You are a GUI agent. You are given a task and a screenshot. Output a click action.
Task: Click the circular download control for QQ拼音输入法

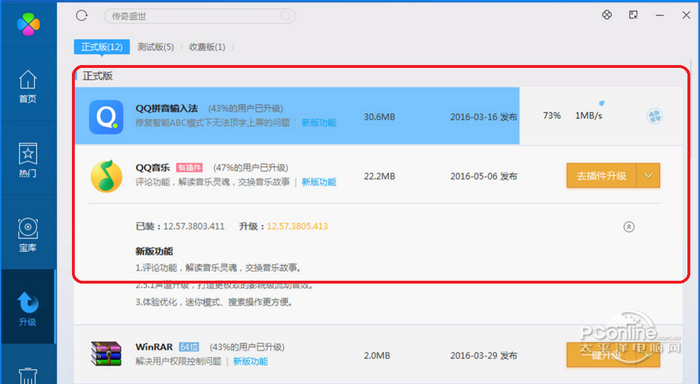pos(654,117)
